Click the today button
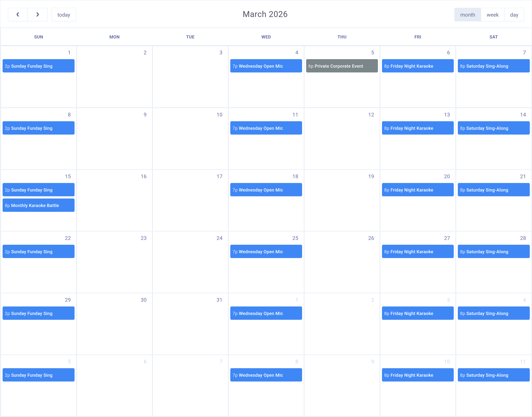This screenshot has height=417, width=532. click(63, 14)
